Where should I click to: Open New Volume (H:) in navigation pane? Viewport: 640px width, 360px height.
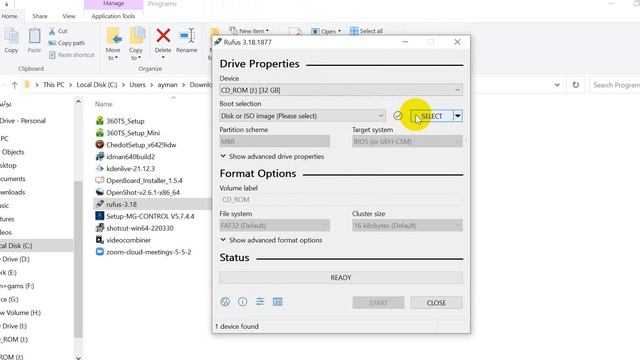[x=20, y=313]
